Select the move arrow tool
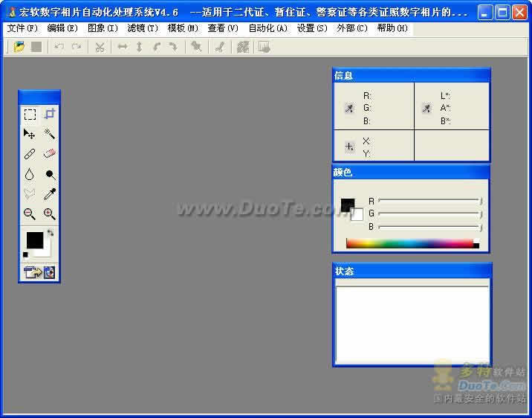 [x=29, y=134]
